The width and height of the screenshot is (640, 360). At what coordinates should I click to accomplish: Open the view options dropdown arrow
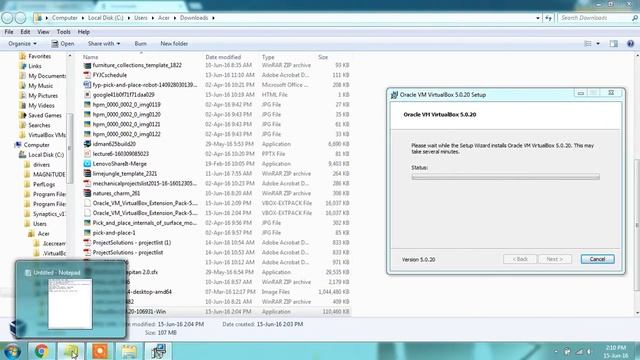point(598,44)
